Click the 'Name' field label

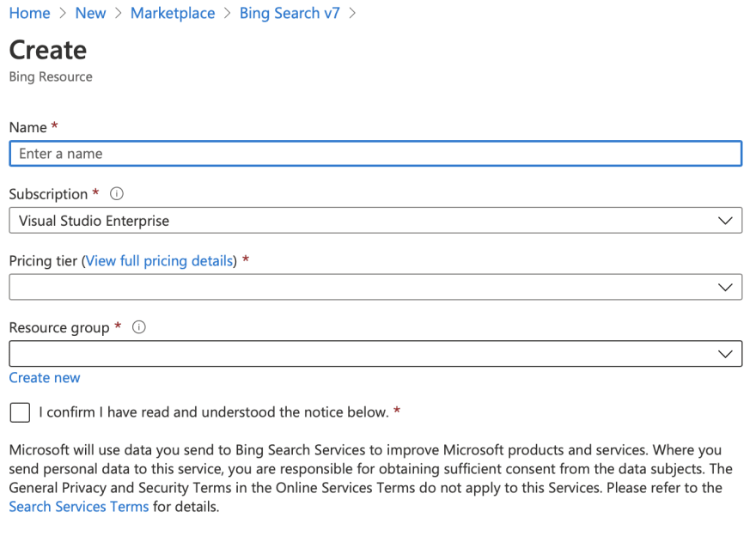pyautogui.click(x=28, y=127)
